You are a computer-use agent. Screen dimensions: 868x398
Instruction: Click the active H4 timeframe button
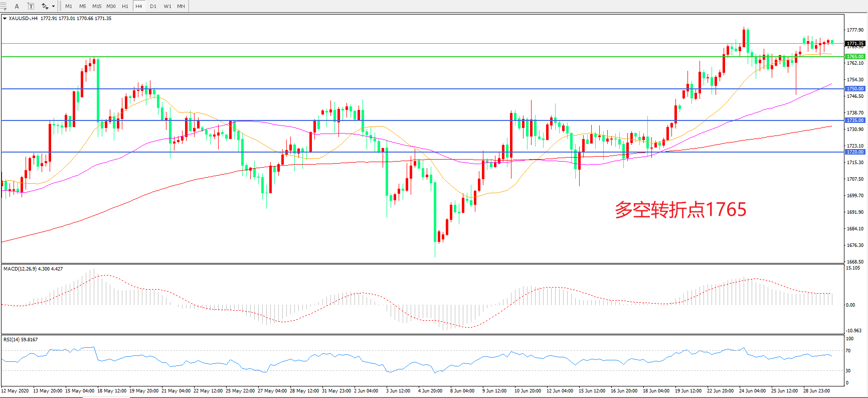coord(139,7)
